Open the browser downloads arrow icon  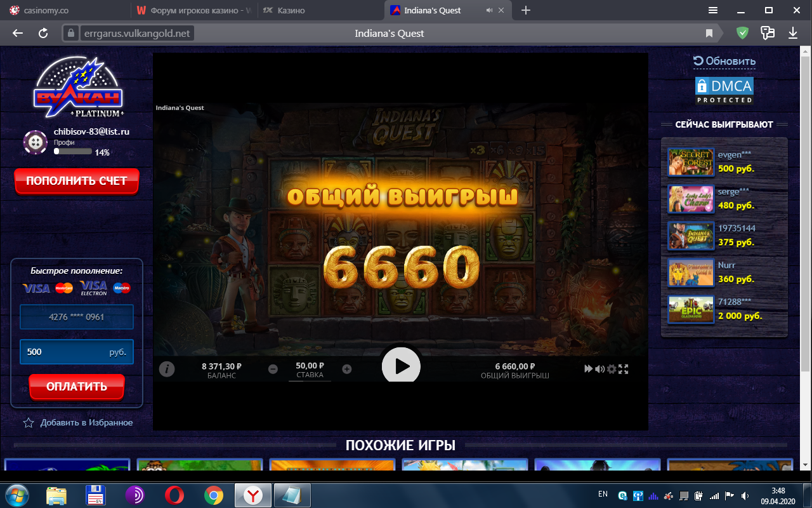click(x=793, y=33)
